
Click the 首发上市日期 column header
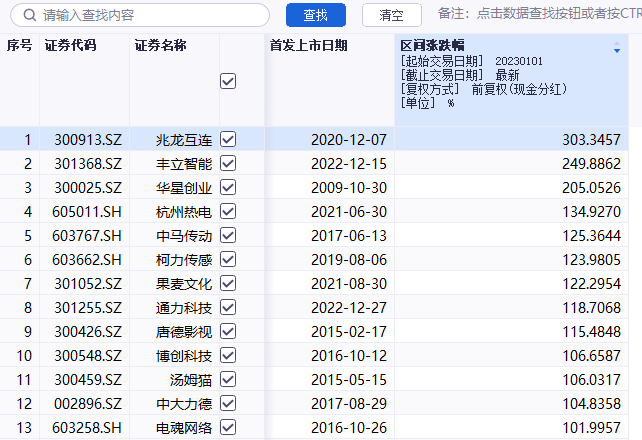[x=308, y=45]
